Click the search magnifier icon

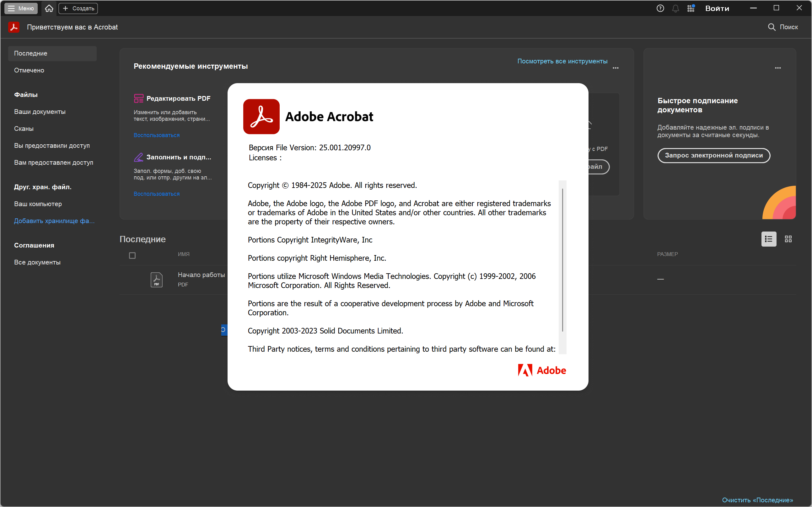click(772, 27)
